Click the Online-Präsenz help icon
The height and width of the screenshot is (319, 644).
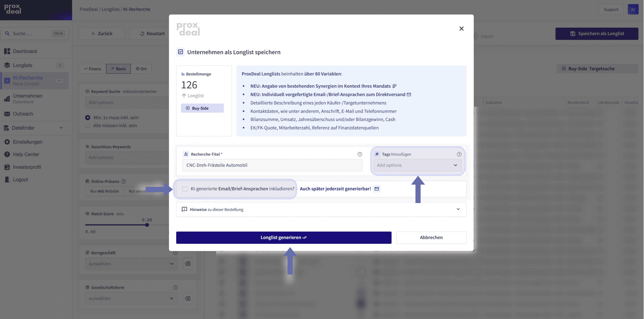coord(123,181)
